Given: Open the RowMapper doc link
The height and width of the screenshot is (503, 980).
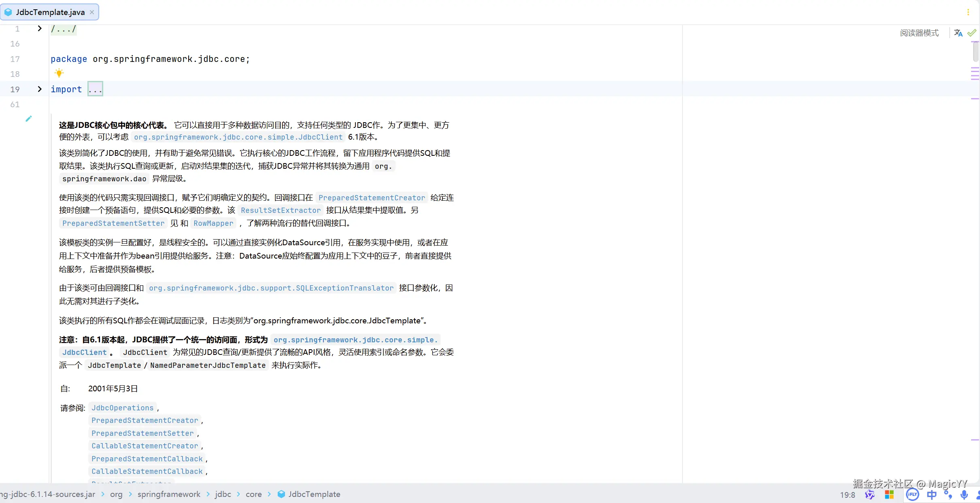Looking at the screenshot, I should pyautogui.click(x=213, y=223).
